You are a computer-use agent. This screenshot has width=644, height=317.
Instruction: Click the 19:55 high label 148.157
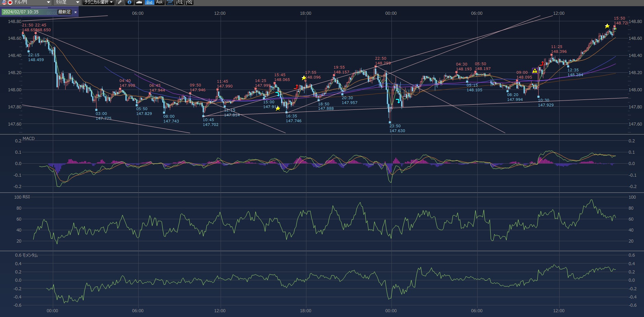tap(341, 70)
